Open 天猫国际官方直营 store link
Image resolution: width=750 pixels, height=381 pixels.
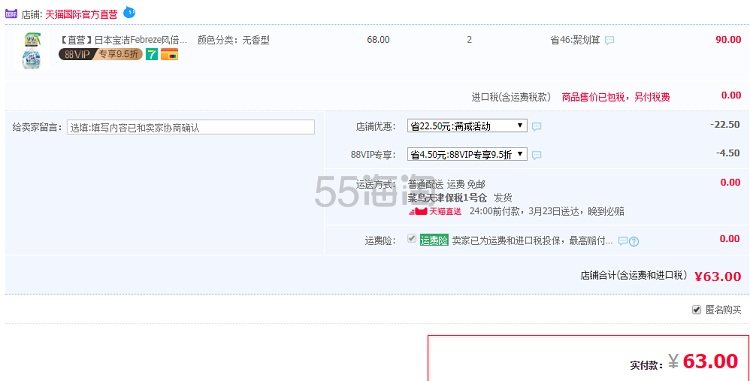[81, 14]
